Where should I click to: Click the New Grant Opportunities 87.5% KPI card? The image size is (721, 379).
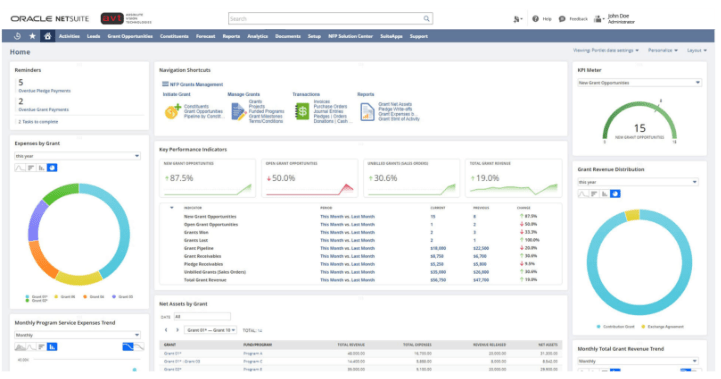coord(207,178)
